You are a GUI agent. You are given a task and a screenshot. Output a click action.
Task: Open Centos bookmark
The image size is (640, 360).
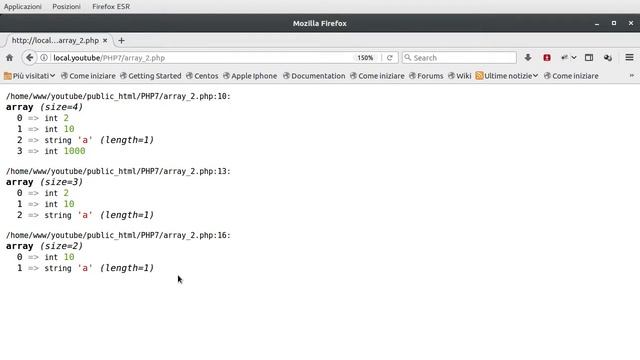(202, 76)
